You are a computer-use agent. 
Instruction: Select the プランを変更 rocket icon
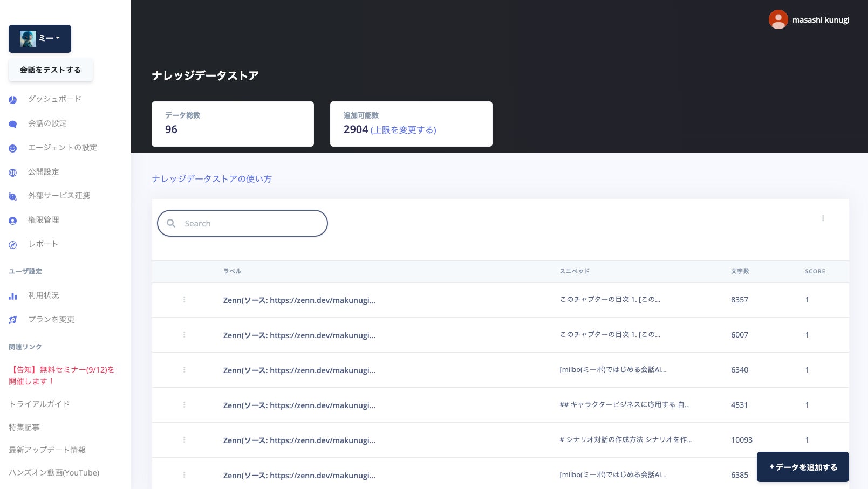pos(13,320)
